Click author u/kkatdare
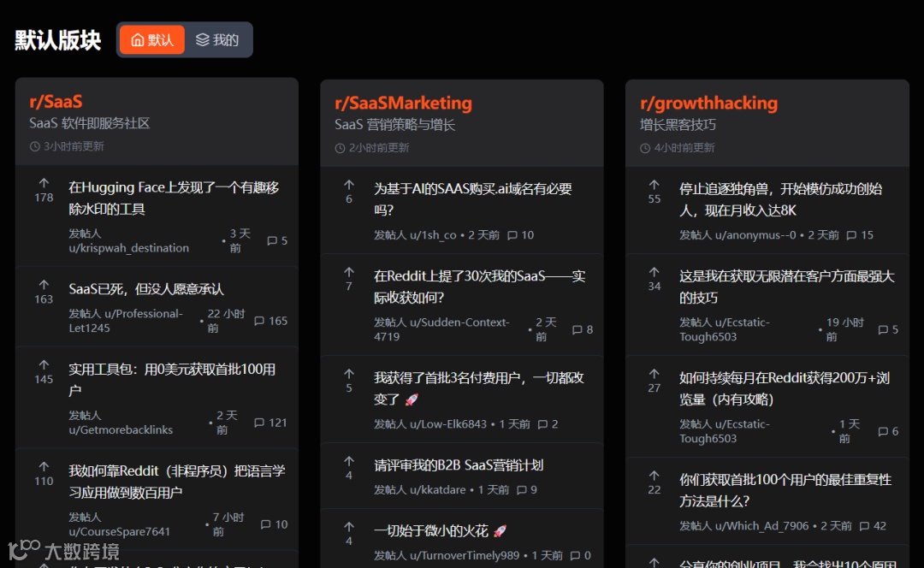Screen dimensions: 924x568 click(x=438, y=490)
